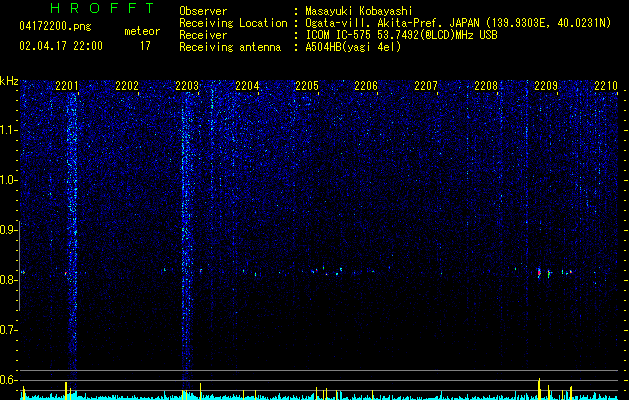Click the 2203 time axis label

(187, 86)
